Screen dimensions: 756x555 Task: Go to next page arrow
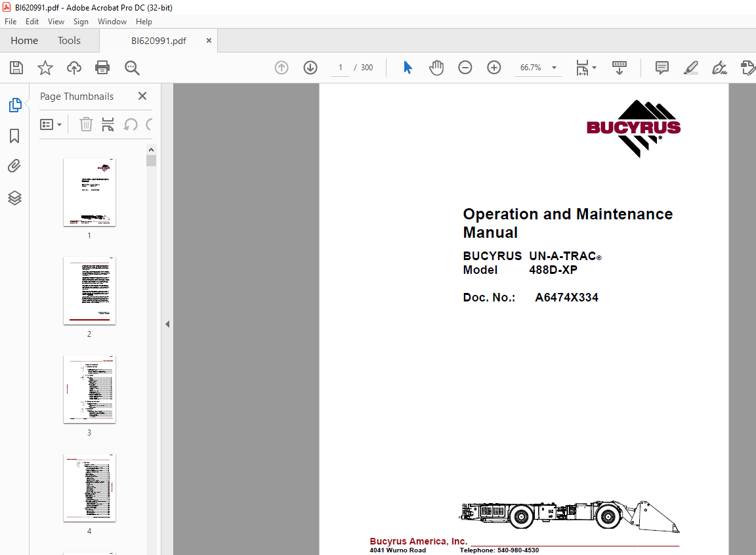click(x=310, y=68)
